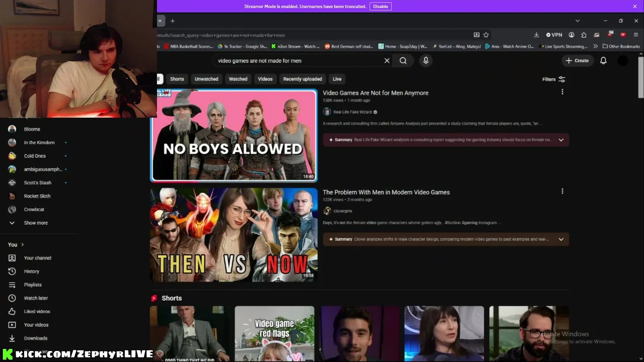Open Scott's Stash subscription
Image resolution: width=644 pixels, height=362 pixels.
[x=38, y=183]
